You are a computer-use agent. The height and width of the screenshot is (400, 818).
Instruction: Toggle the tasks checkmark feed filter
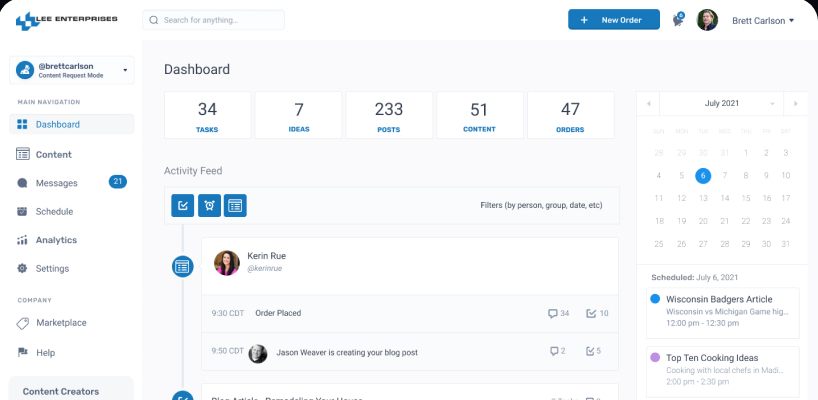(x=183, y=205)
